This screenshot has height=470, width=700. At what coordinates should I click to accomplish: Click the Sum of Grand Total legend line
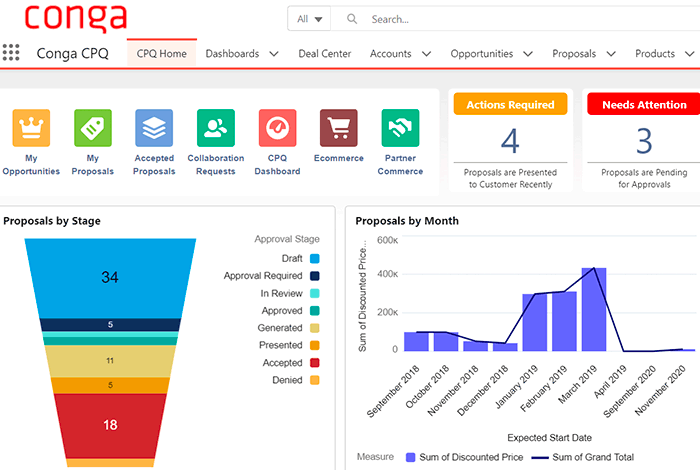540,458
